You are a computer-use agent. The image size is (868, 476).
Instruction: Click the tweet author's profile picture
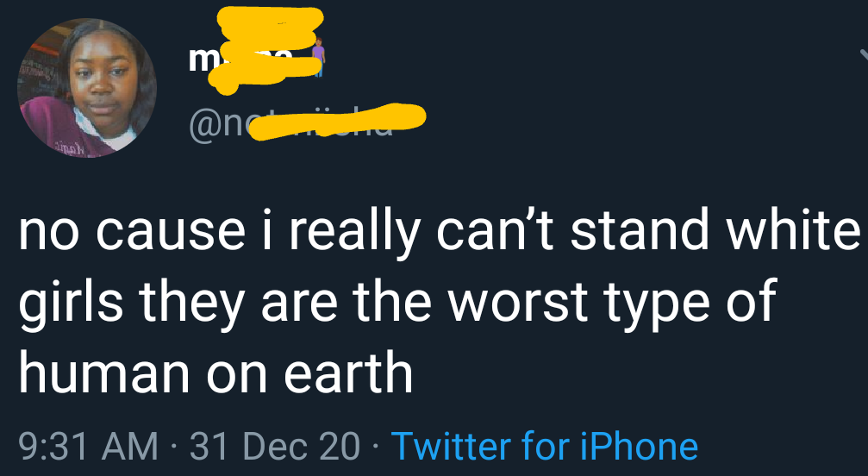(87, 88)
